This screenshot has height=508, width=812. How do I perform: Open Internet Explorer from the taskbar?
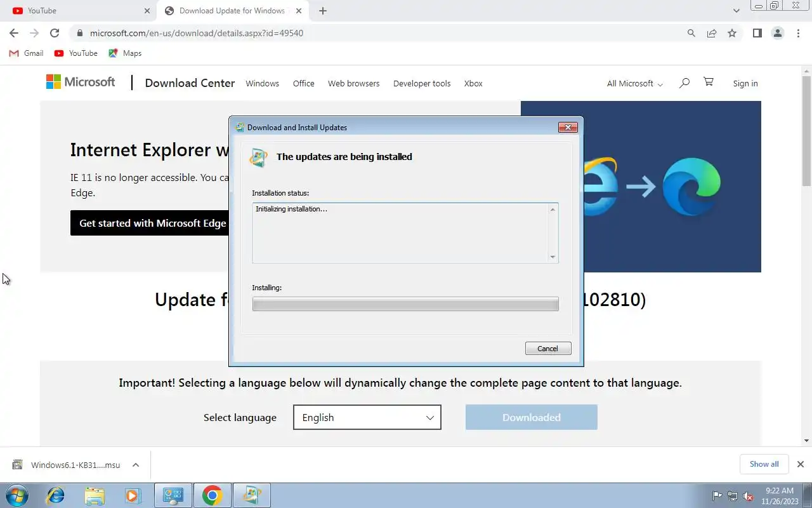56,495
